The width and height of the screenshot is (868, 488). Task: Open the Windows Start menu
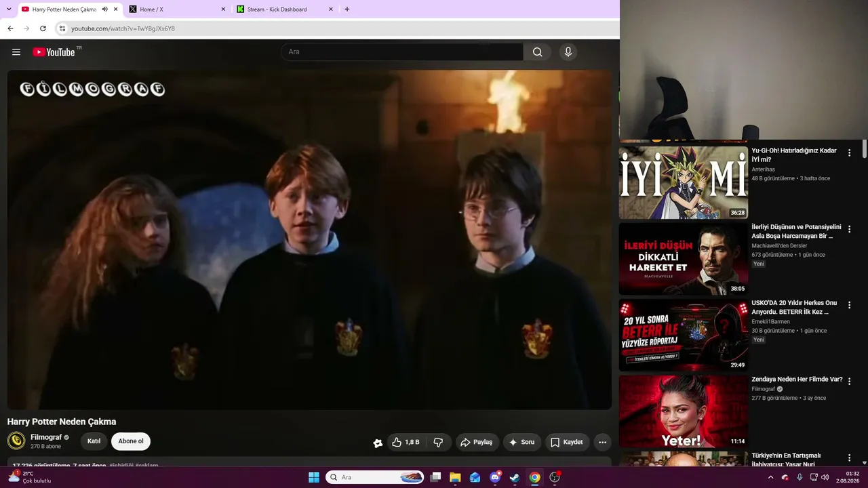point(314,477)
